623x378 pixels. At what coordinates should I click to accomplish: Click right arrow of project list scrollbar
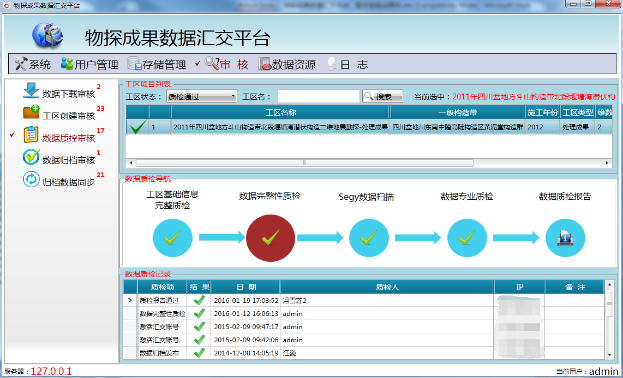pyautogui.click(x=607, y=163)
